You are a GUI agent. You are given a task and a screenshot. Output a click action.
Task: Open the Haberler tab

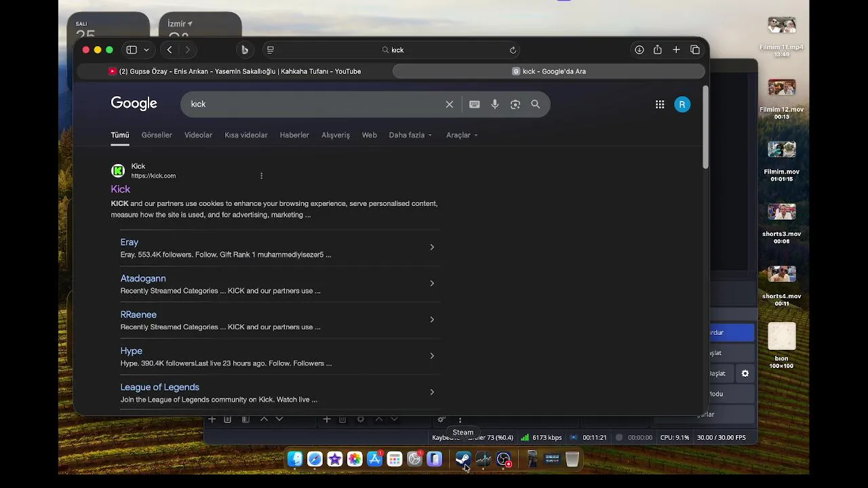coord(294,135)
